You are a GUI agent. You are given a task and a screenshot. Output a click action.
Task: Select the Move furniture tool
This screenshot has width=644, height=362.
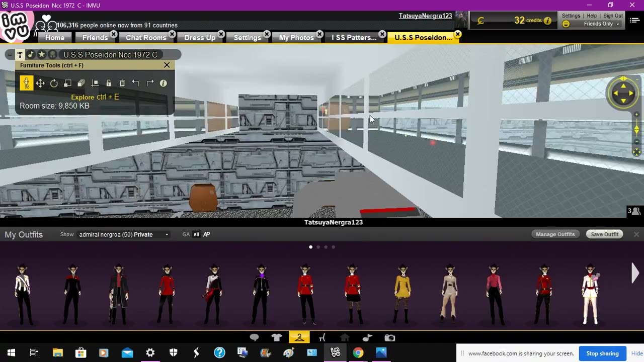click(40, 83)
